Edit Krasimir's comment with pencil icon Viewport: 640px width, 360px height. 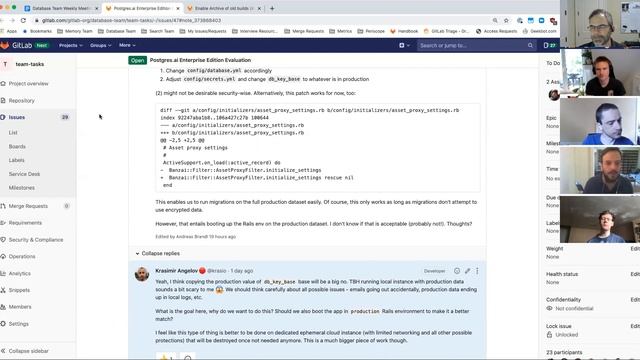click(x=467, y=271)
